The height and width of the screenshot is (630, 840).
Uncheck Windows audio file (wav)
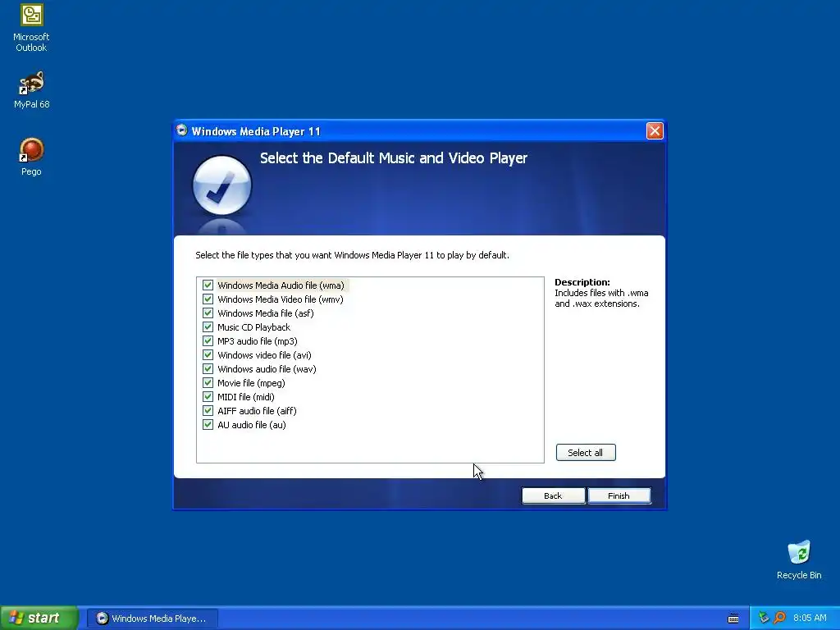tap(208, 368)
